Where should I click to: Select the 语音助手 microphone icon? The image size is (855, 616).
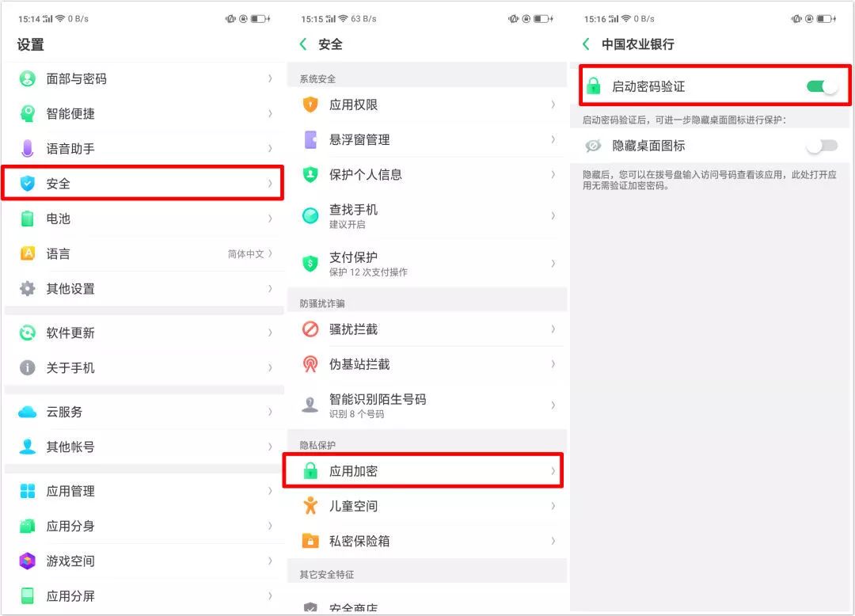(x=29, y=148)
